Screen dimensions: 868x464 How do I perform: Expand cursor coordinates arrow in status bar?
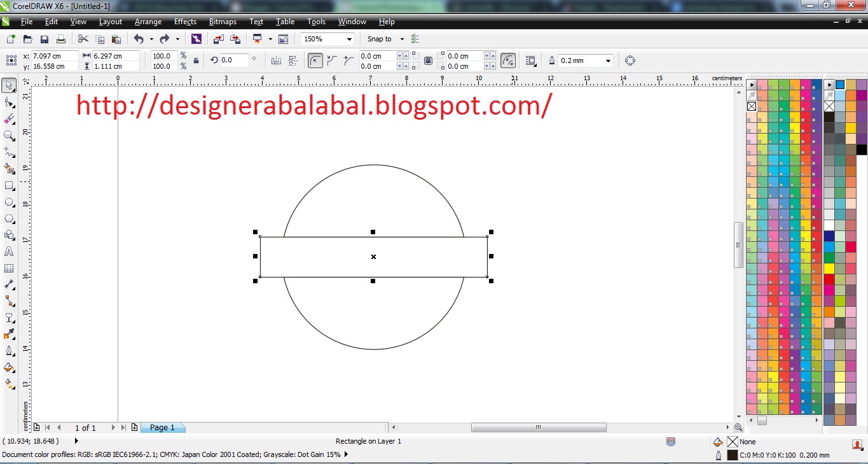(77, 441)
